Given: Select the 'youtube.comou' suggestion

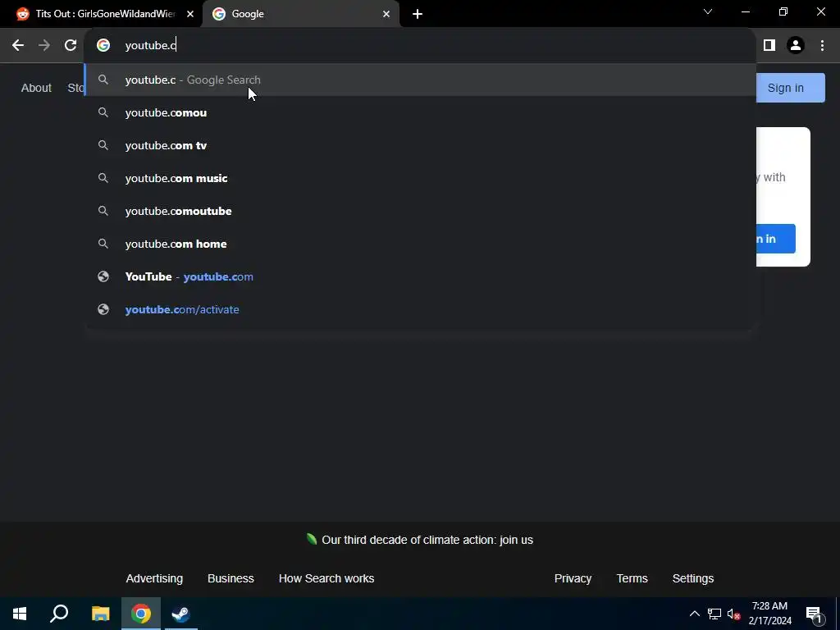Looking at the screenshot, I should pos(421,112).
